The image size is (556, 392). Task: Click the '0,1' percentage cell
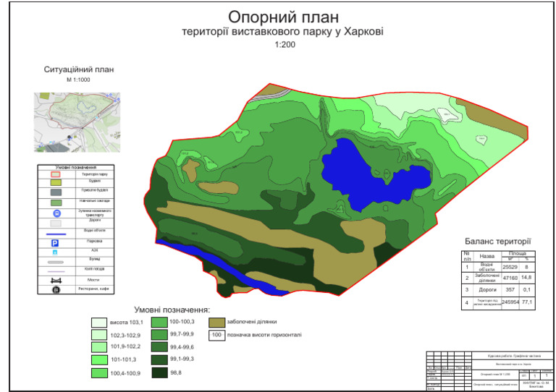pos(526,290)
